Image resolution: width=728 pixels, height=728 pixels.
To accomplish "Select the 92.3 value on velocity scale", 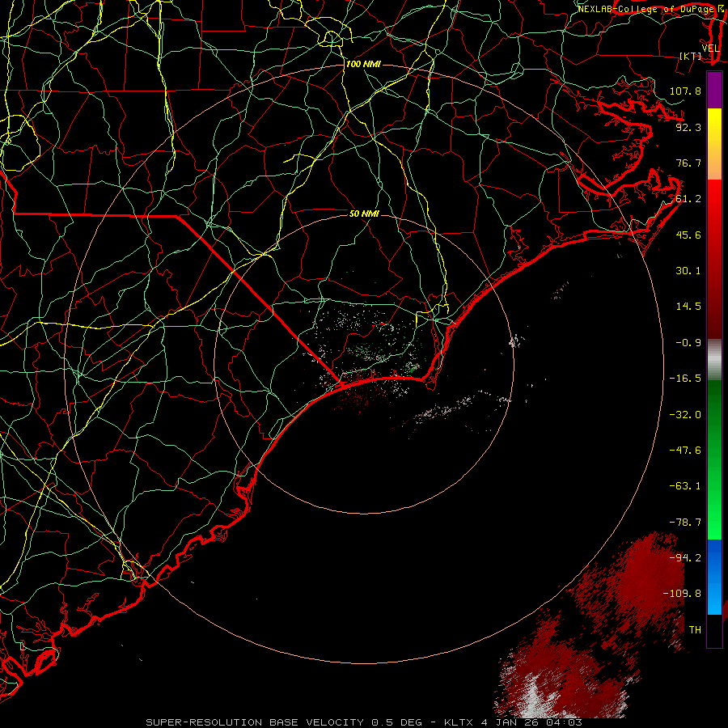I will [688, 127].
